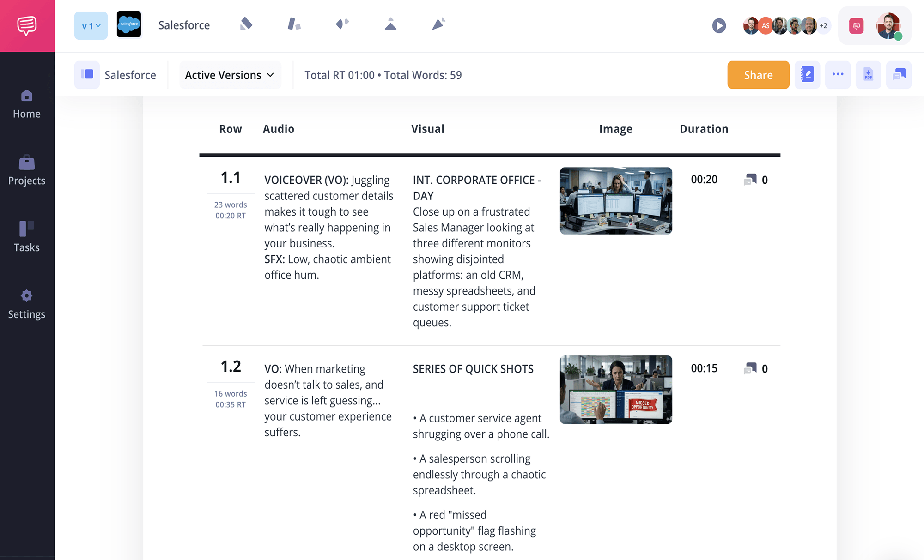Select the fifth arrow-shaped toolbar icon
The height and width of the screenshot is (560, 924).
pyautogui.click(x=438, y=24)
